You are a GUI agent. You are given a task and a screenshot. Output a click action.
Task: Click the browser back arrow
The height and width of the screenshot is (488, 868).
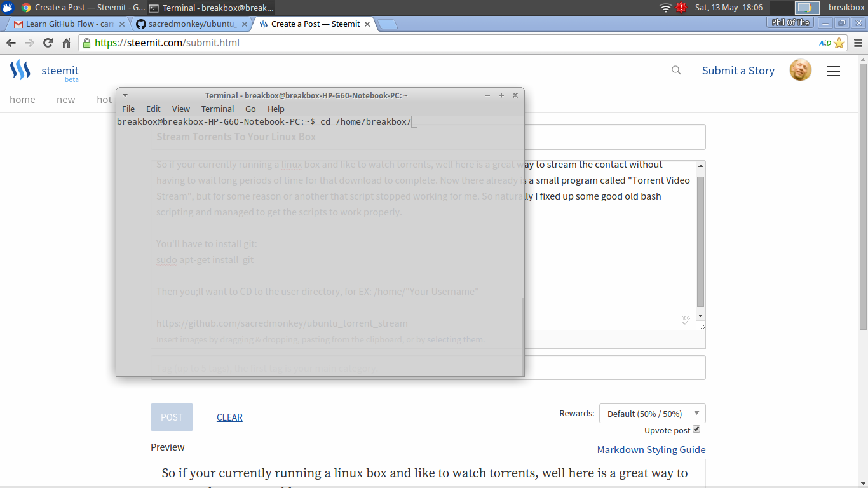click(11, 43)
